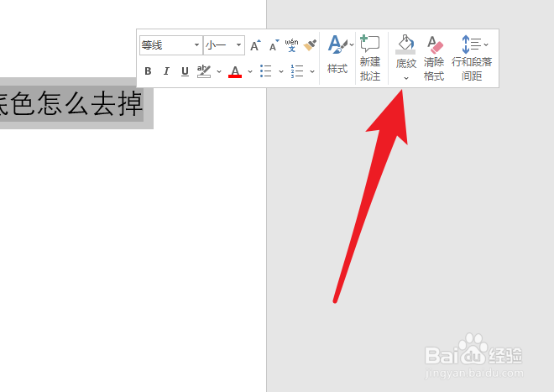
Task: Open the phonetic guide (wén) tool
Action: (x=291, y=45)
